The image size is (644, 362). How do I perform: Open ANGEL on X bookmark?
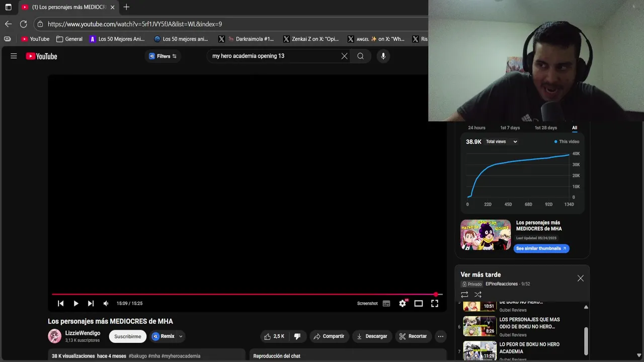pyautogui.click(x=376, y=39)
